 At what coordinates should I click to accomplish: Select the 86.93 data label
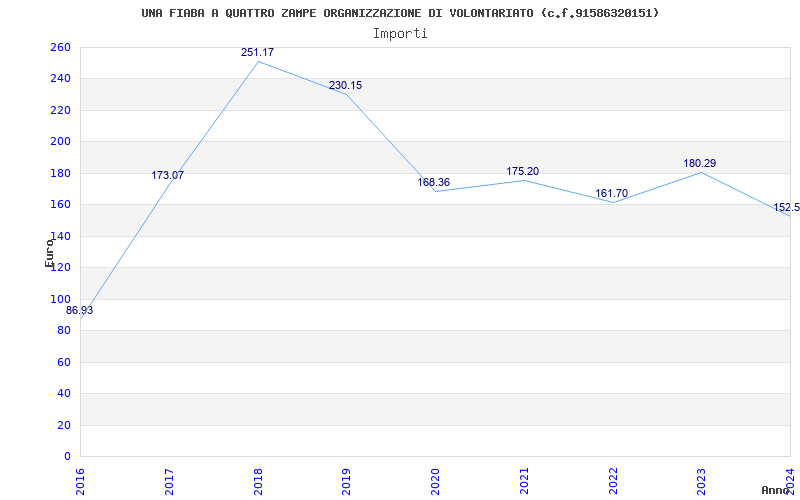[x=80, y=310]
